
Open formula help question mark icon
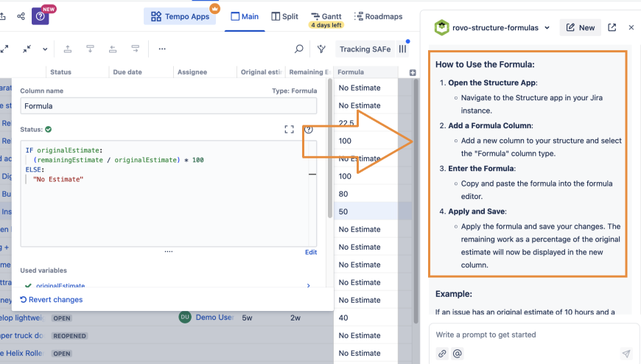[x=309, y=130]
